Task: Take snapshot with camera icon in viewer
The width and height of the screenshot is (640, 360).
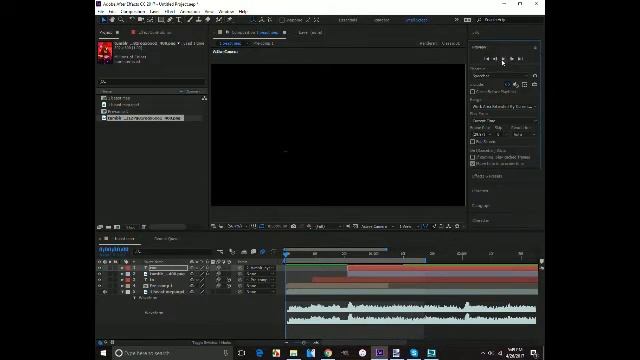Action: [293, 226]
